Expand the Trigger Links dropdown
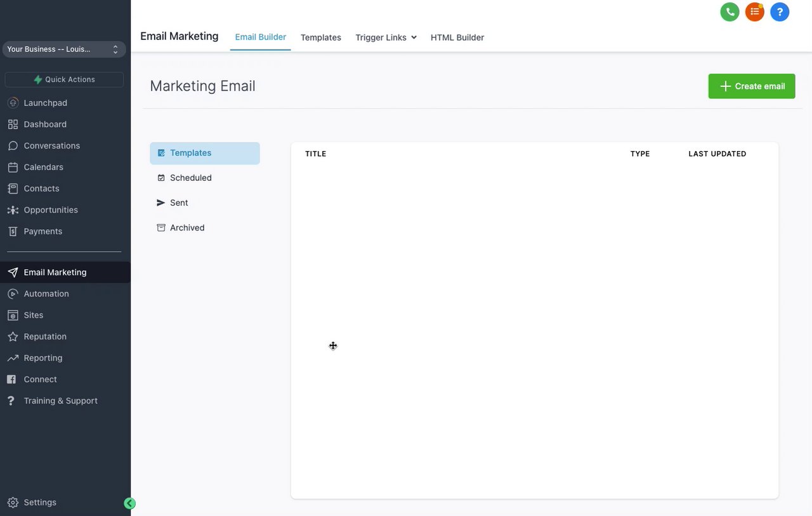 click(x=386, y=37)
